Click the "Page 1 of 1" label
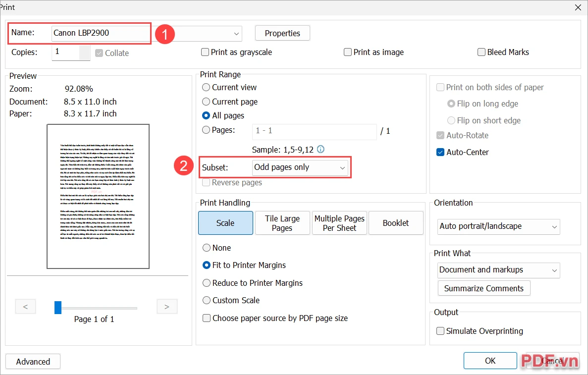 click(94, 319)
